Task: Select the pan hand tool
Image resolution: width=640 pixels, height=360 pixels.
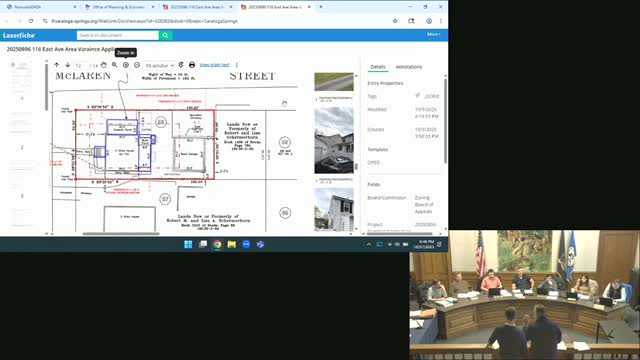Action: pyautogui.click(x=104, y=65)
